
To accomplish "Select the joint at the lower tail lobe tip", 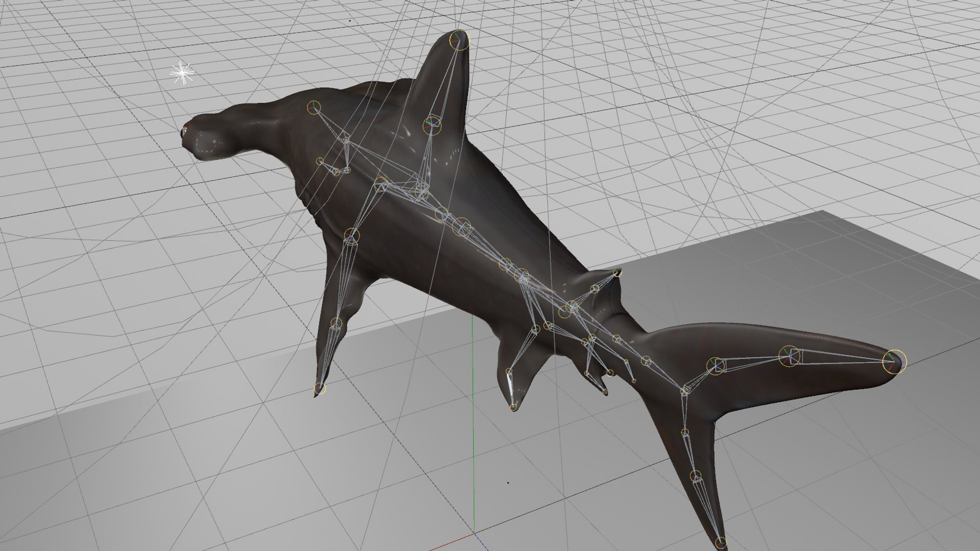I will pyautogui.click(x=721, y=542).
